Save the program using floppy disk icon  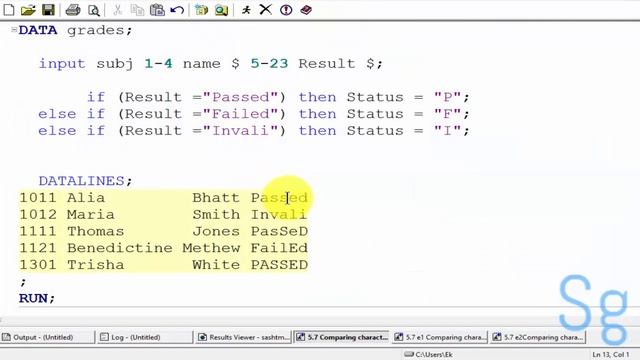point(48,10)
